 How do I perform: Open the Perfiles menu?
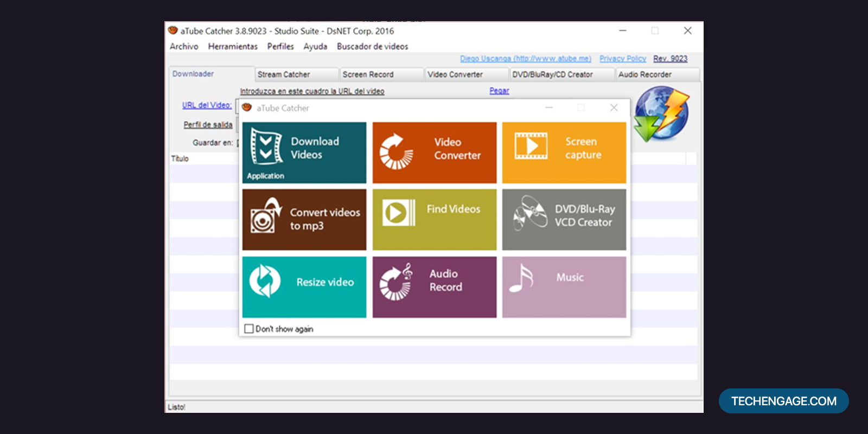(280, 47)
